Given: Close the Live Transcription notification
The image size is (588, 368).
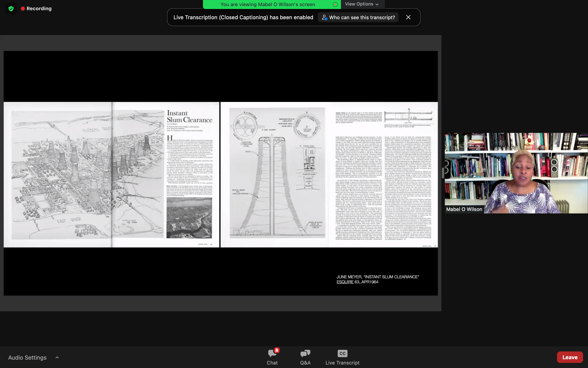Looking at the screenshot, I should pyautogui.click(x=408, y=17).
